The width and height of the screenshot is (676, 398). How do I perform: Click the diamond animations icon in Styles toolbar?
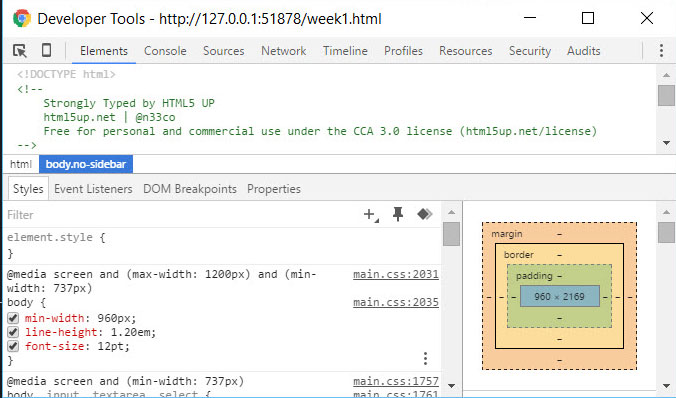coord(425,213)
